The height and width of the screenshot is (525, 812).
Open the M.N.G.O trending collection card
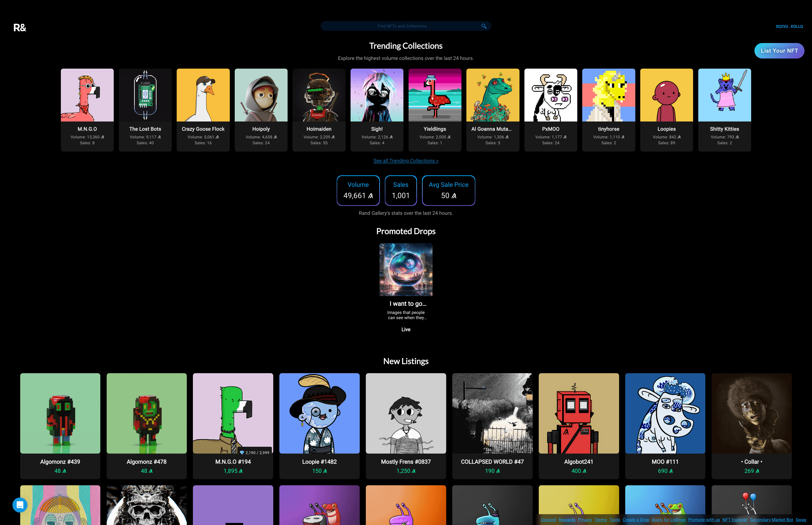point(87,110)
